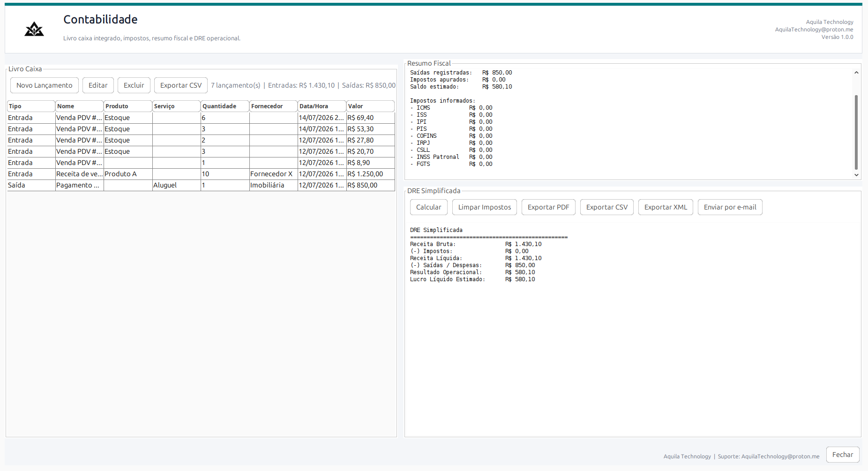Click the Excluir button
This screenshot has width=868, height=471.
[134, 85]
